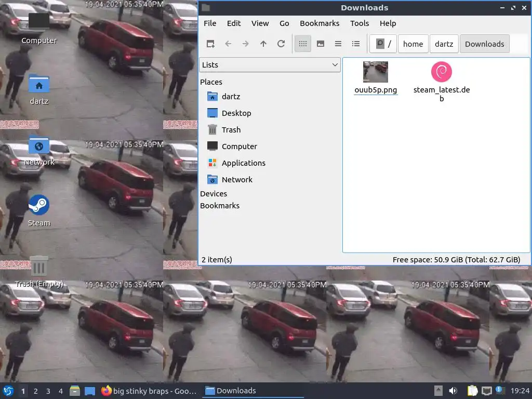Open the Help menu
Screen dimensions: 532x399
point(388,23)
